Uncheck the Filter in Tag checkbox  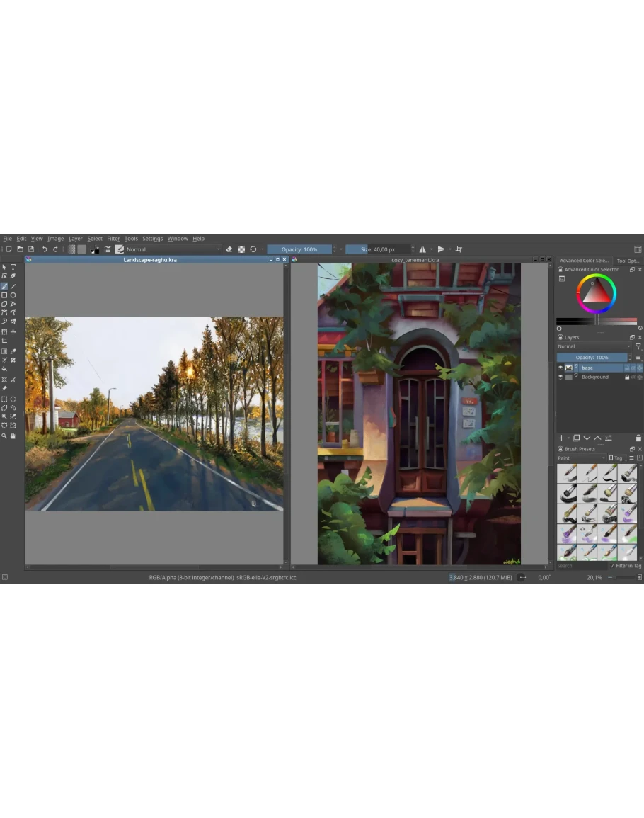point(612,566)
